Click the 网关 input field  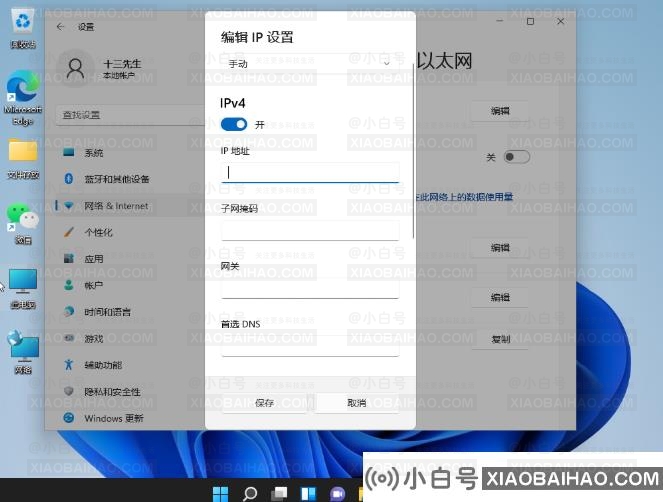click(310, 288)
